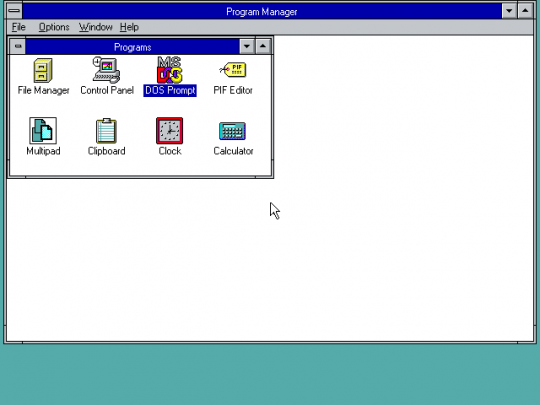Open Program Manager control menu box
Image resolution: width=540 pixels, height=405 pixels.
tap(14, 11)
